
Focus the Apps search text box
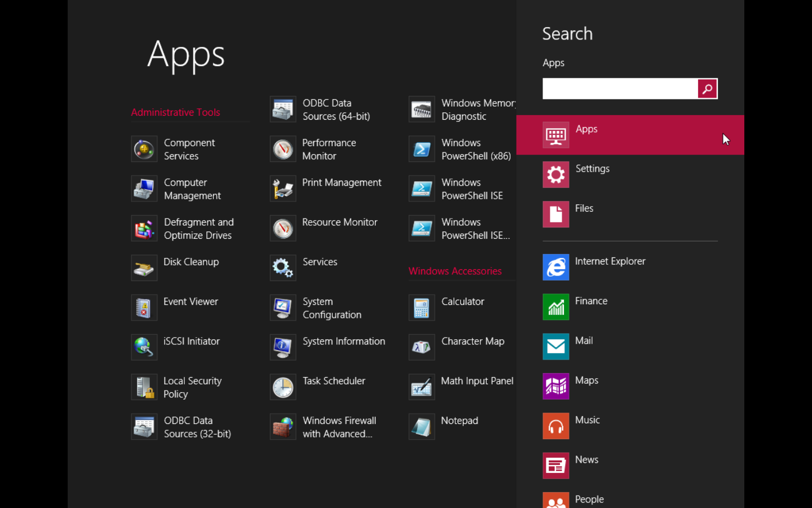tap(620, 89)
